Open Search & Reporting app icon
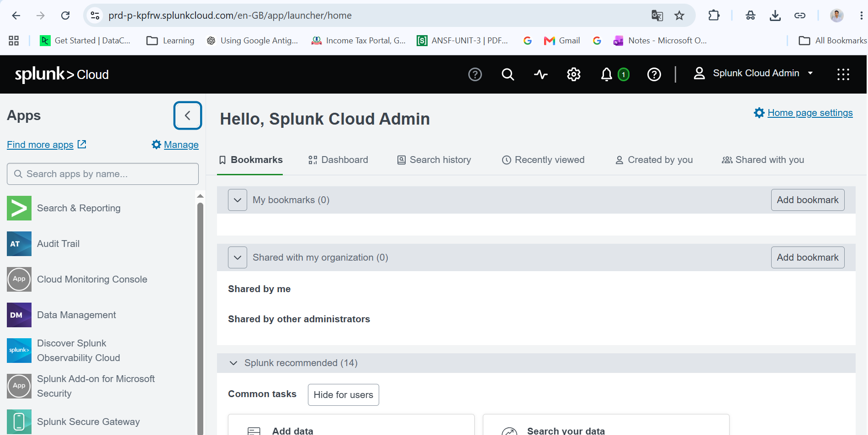This screenshot has height=435, width=868. click(19, 208)
